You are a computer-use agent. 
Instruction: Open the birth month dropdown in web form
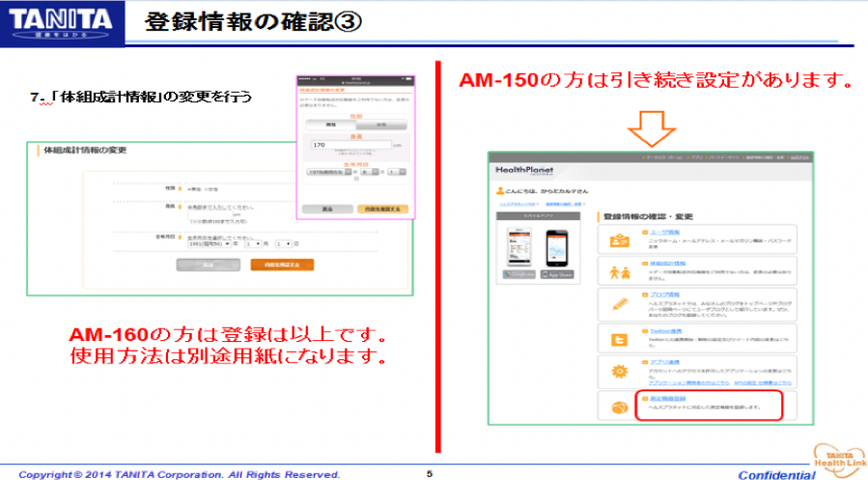point(254,244)
